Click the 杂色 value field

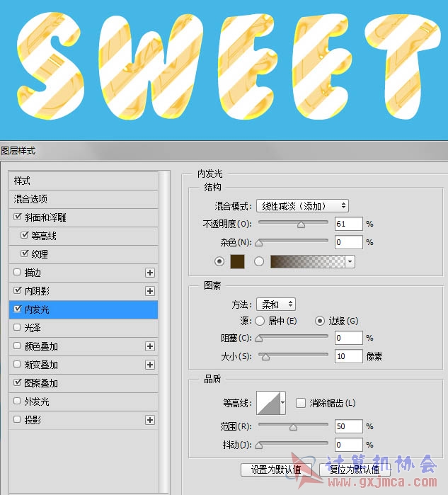pos(349,242)
